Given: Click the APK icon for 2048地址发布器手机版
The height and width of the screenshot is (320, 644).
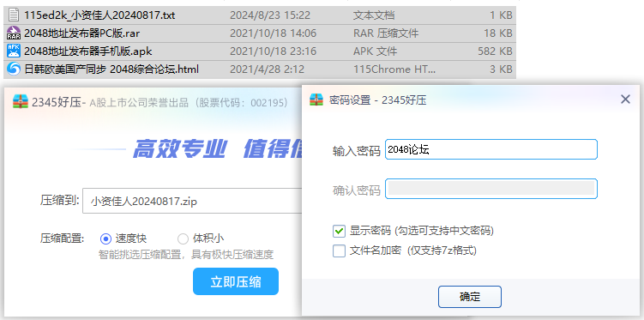Looking at the screenshot, I should coord(14,51).
